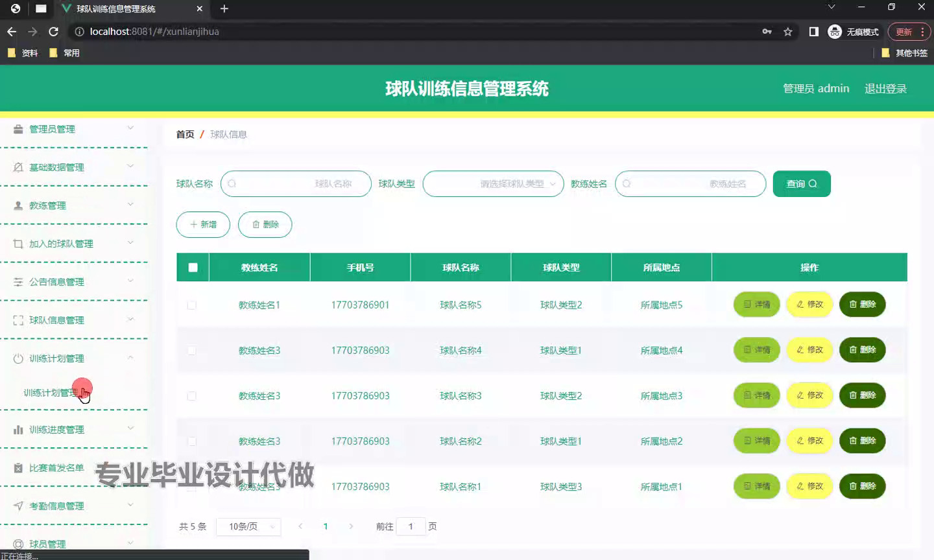Open the 考勤信息管理 menu

[74, 506]
